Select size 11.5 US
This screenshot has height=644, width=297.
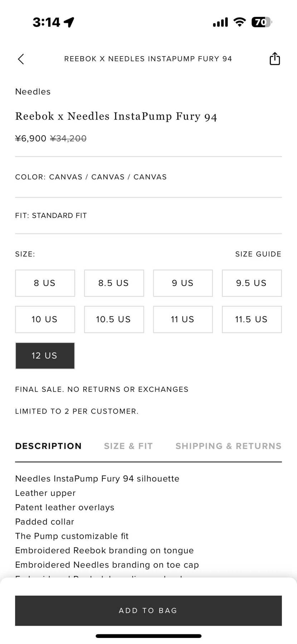252,319
